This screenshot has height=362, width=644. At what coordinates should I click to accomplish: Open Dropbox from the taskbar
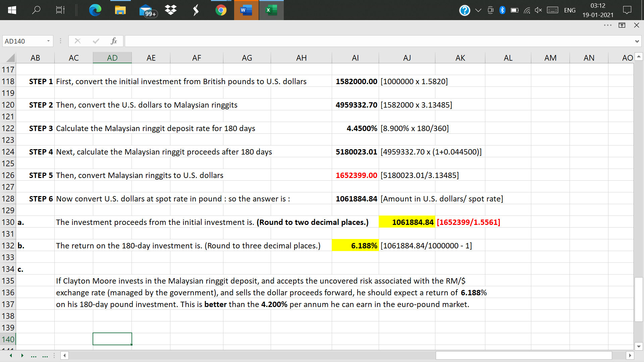pyautogui.click(x=171, y=10)
